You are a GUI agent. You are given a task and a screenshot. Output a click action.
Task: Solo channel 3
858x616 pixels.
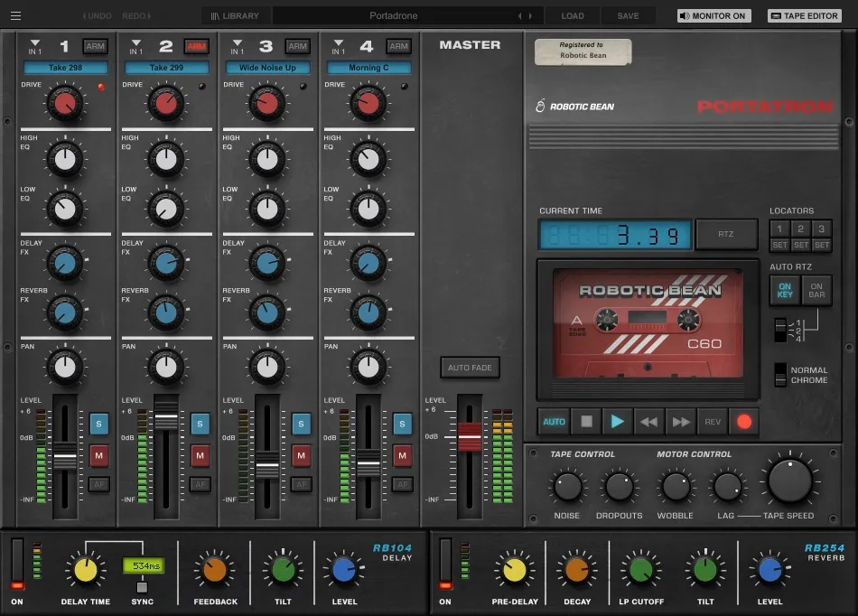(x=301, y=424)
